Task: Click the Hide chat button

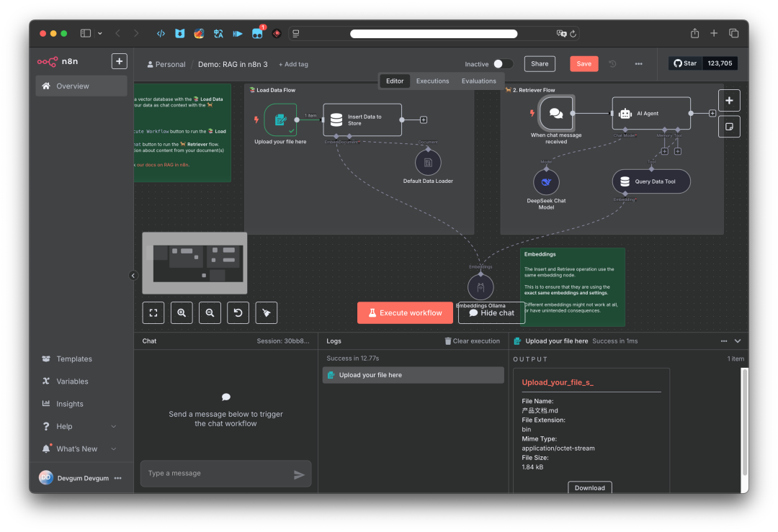Action: click(491, 313)
